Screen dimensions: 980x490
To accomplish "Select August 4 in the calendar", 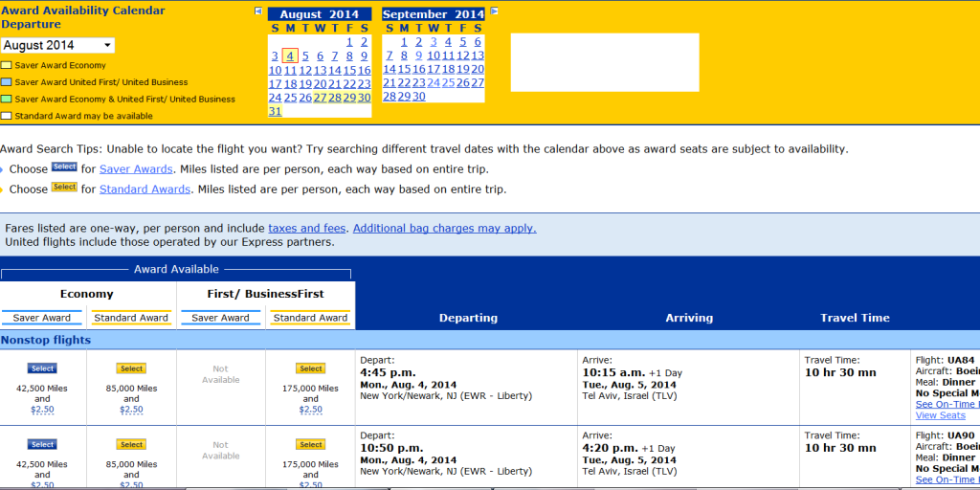I will pos(290,56).
